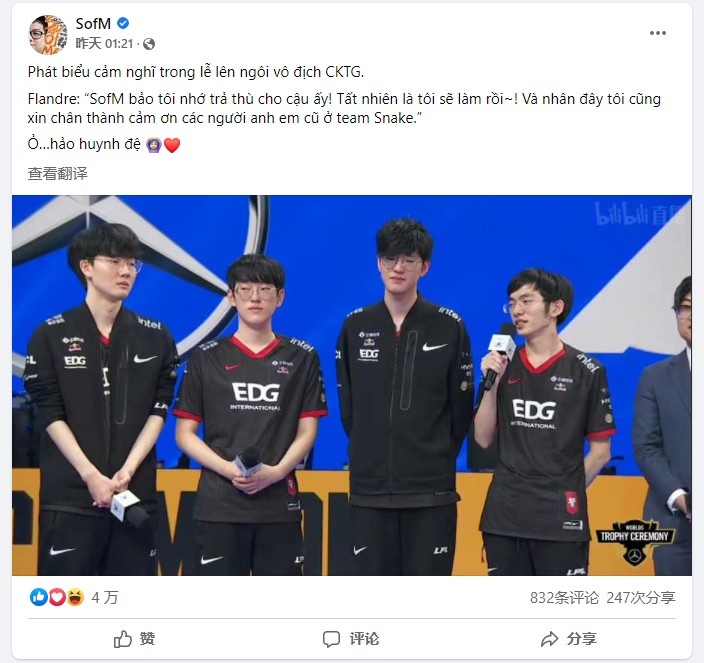Click the red heart love reaction icon
Viewport: 704px width, 663px height.
[x=57, y=597]
